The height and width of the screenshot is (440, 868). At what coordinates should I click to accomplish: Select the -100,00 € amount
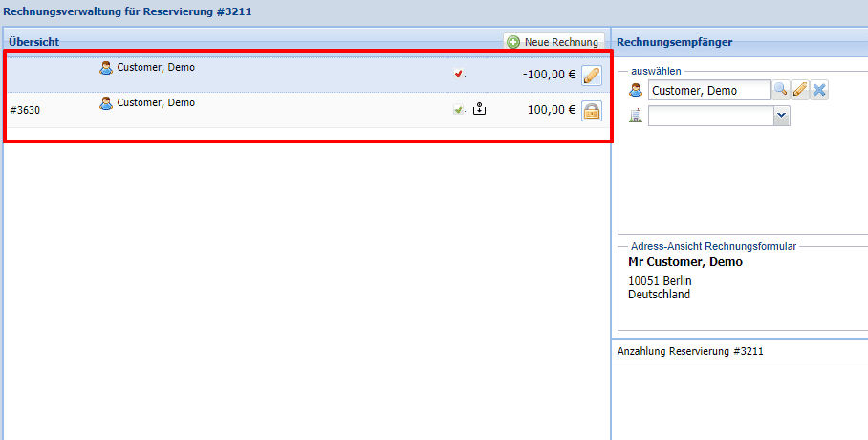(549, 75)
